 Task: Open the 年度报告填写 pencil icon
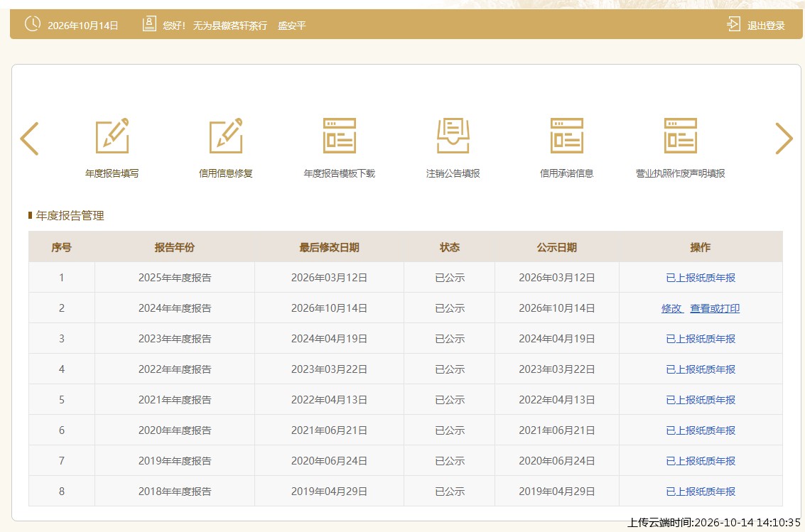point(112,136)
